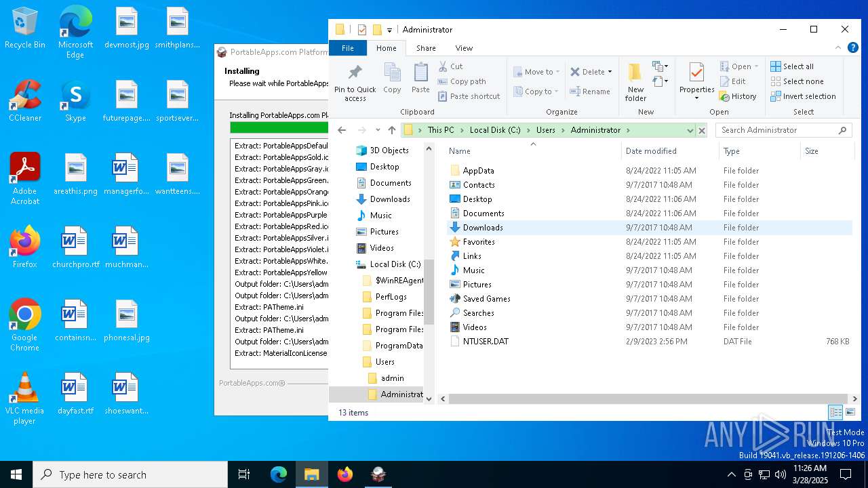Sort by the Type column header

(x=759, y=151)
